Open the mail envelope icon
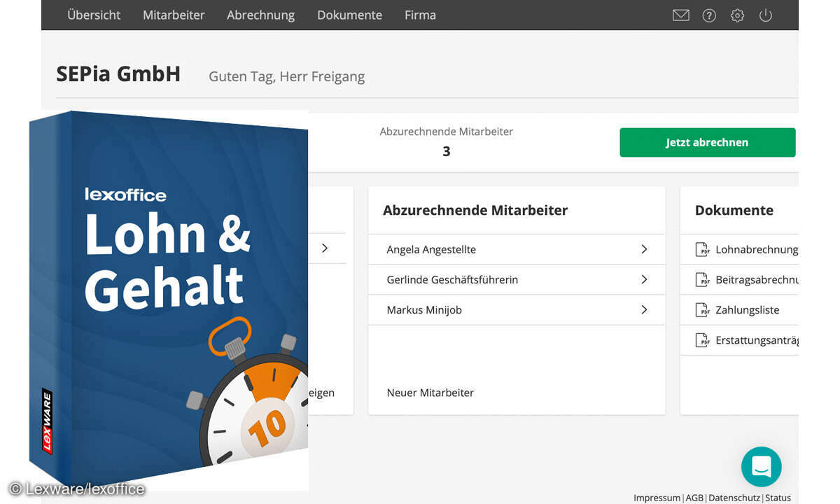This screenshot has height=504, width=840. coord(680,15)
